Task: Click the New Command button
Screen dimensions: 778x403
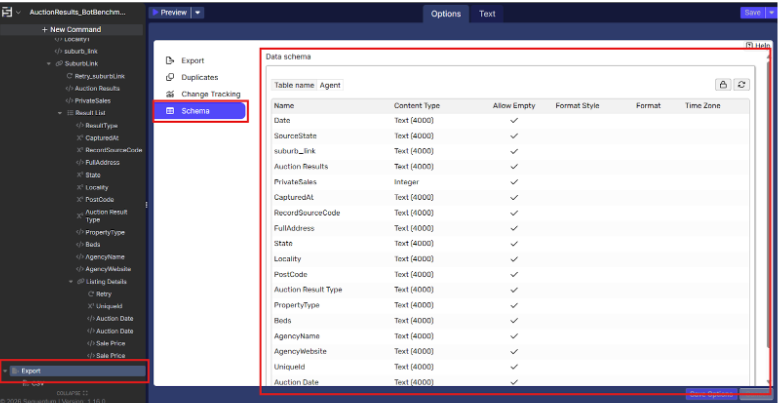Action: tap(72, 29)
